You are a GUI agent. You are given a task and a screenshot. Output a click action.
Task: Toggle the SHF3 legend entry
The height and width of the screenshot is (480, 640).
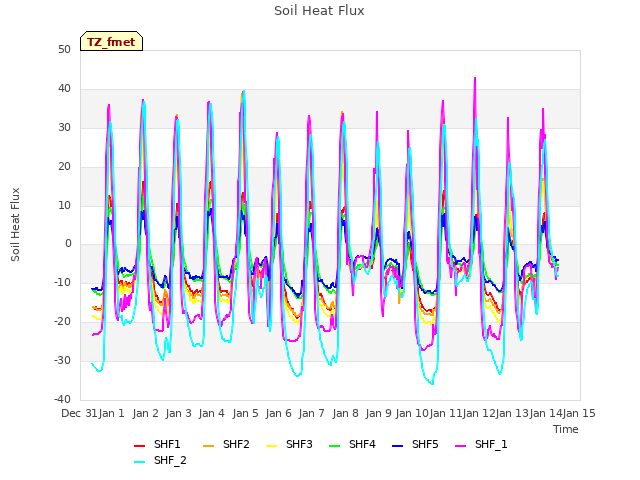click(x=289, y=444)
